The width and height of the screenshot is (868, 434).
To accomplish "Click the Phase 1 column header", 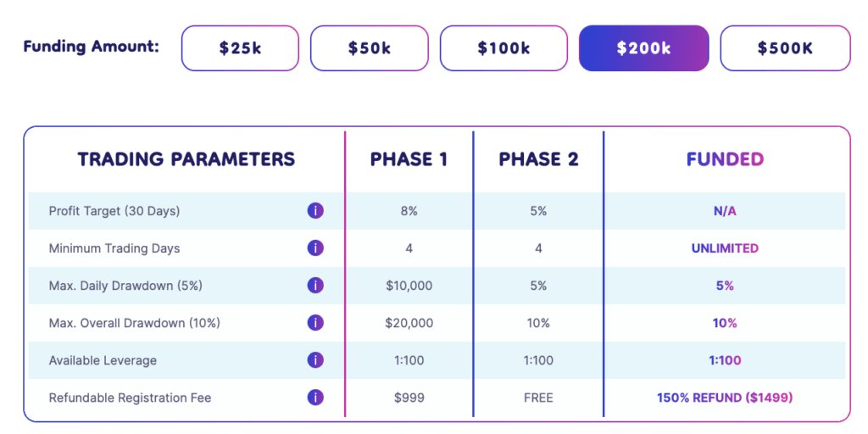I will [x=409, y=159].
